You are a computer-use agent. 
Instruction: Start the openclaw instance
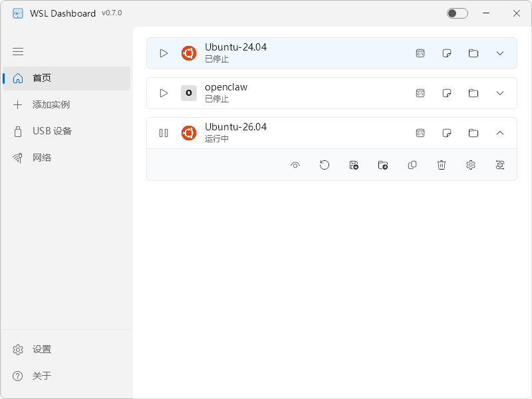click(x=164, y=93)
